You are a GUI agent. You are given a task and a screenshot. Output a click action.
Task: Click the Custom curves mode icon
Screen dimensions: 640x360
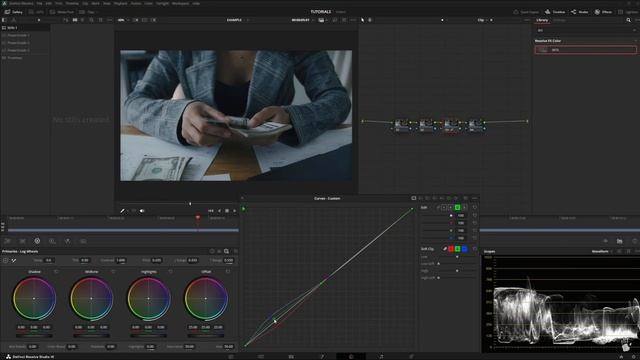[413, 198]
